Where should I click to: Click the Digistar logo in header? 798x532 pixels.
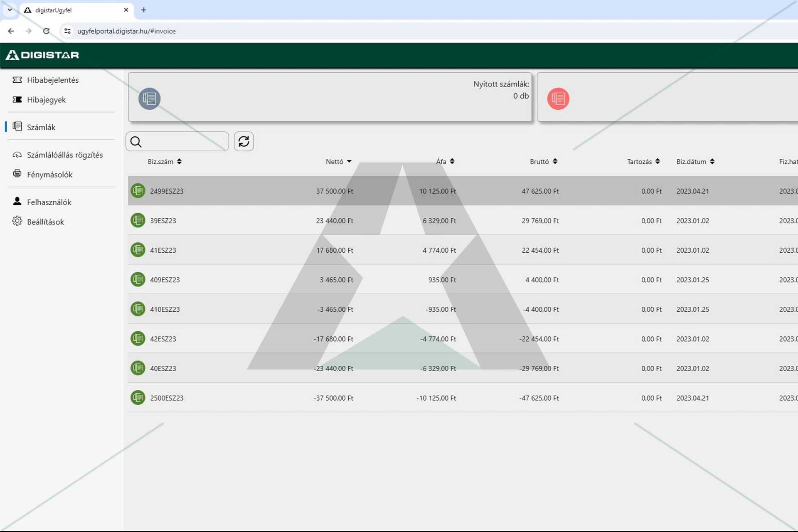[42, 55]
